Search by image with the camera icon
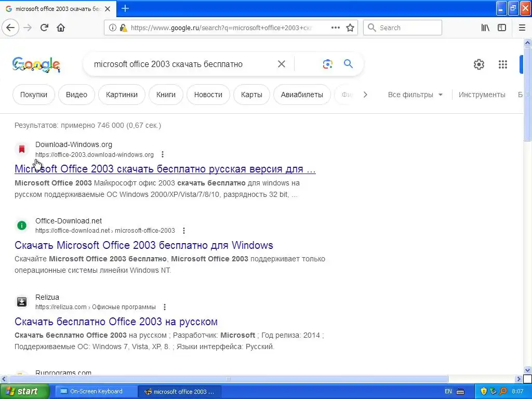Viewport: 532px width, 399px height. point(327,64)
